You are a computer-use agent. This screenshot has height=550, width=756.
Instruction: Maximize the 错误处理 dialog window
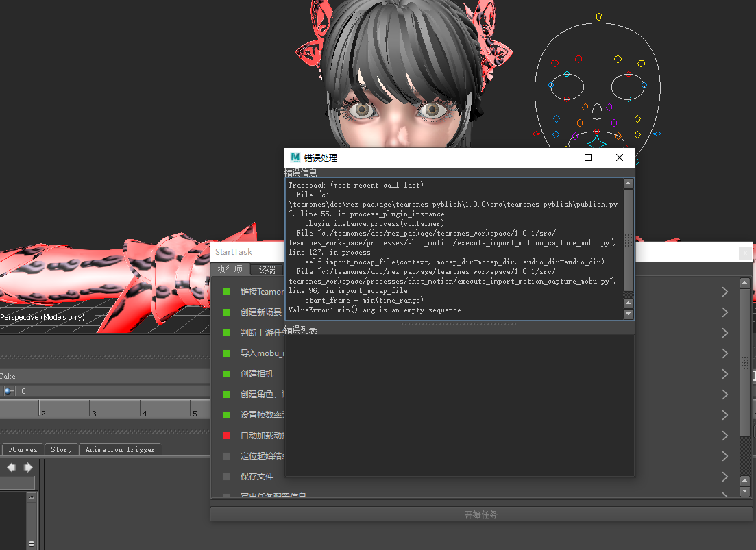coord(587,158)
